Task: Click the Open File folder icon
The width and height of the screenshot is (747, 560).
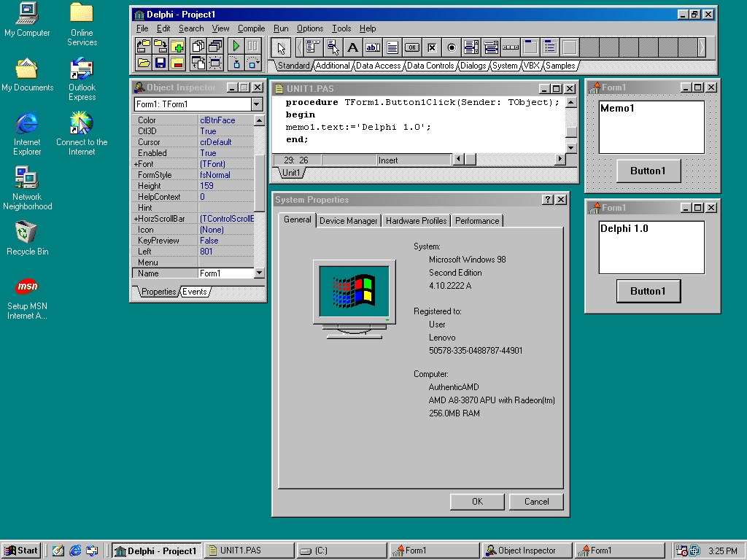Action: pyautogui.click(x=144, y=63)
